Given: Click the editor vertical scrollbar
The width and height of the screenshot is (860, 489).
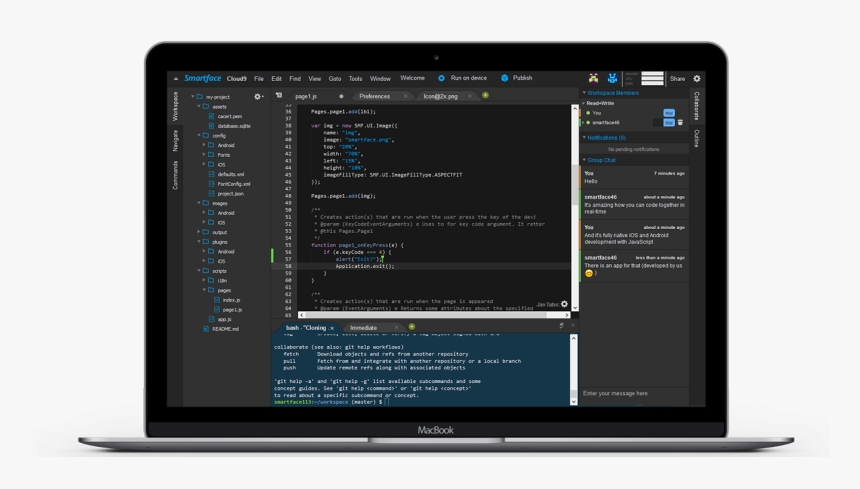Looking at the screenshot, I should point(575,208).
